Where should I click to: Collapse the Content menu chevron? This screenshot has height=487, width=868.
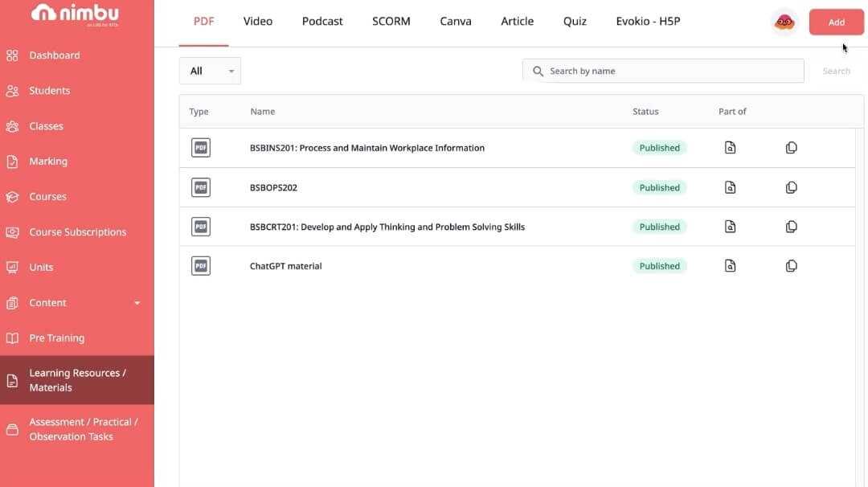(137, 303)
